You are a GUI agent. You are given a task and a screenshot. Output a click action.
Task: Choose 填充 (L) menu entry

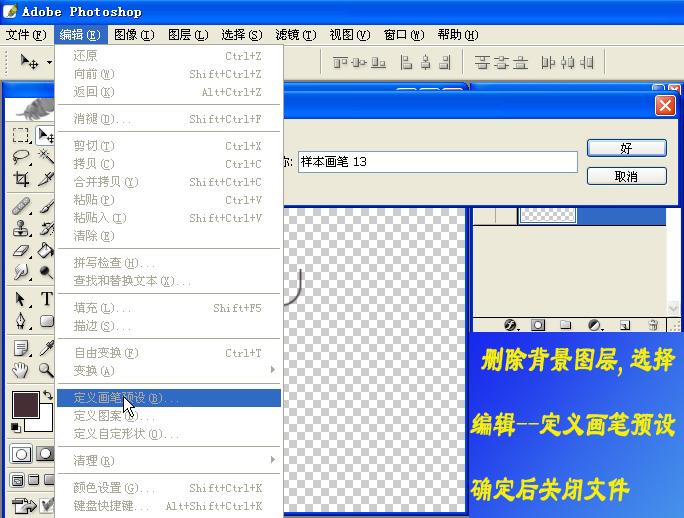click(x=169, y=308)
